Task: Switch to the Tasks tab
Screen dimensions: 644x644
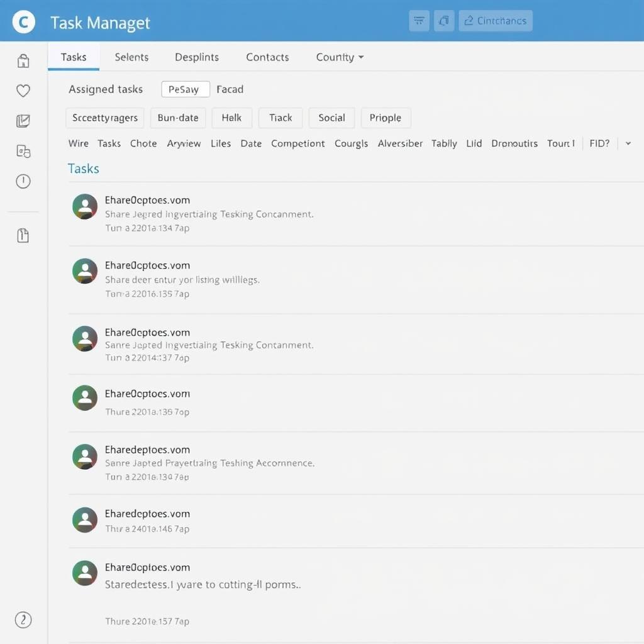Action: [74, 57]
